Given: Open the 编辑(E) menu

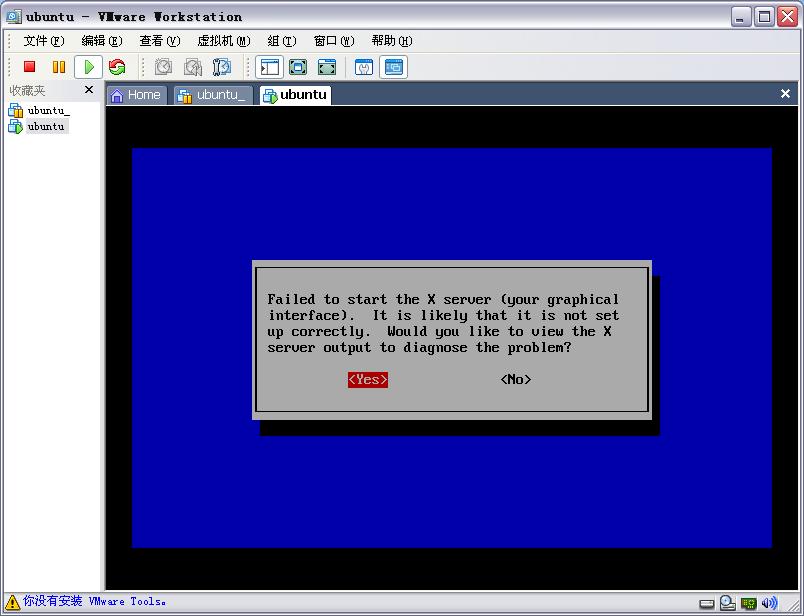Looking at the screenshot, I should [x=102, y=41].
